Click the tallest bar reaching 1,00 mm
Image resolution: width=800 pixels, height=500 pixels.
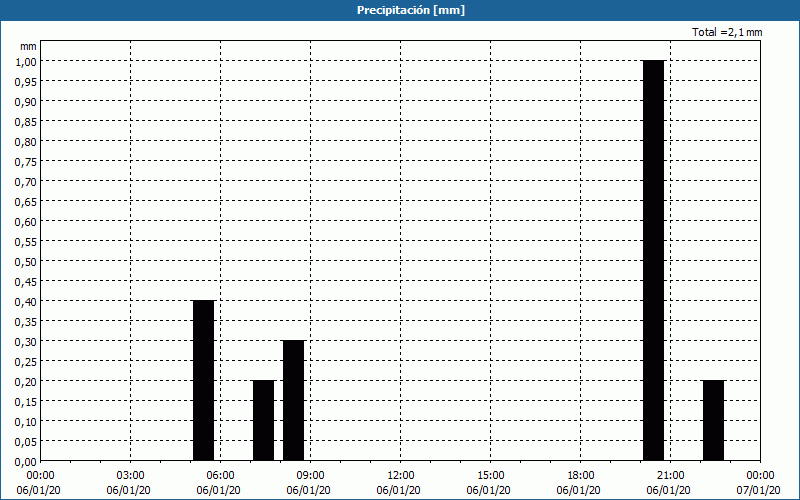pyautogui.click(x=654, y=260)
